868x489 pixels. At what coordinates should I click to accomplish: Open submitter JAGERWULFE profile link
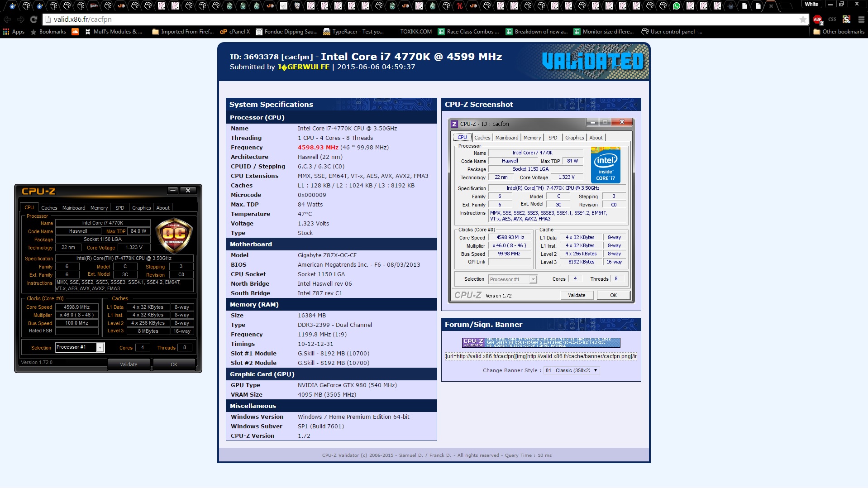pyautogui.click(x=303, y=67)
